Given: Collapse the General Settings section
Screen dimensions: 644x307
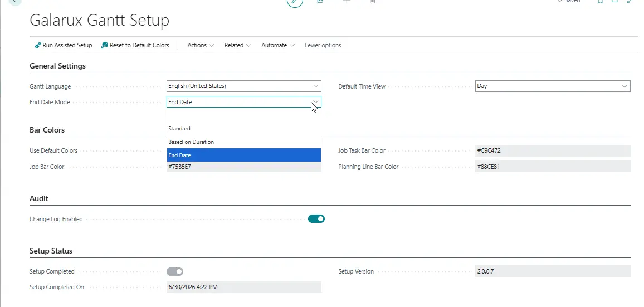Looking at the screenshot, I should [57, 66].
